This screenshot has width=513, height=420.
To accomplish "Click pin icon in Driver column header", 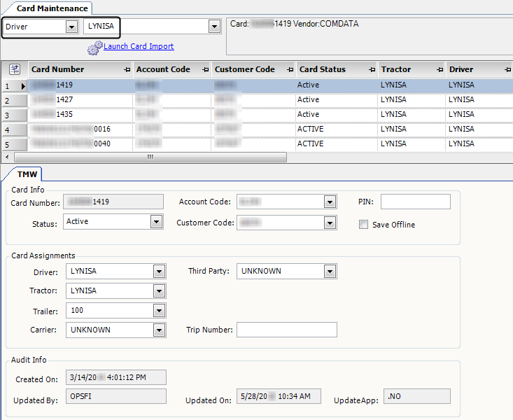I will pos(507,70).
